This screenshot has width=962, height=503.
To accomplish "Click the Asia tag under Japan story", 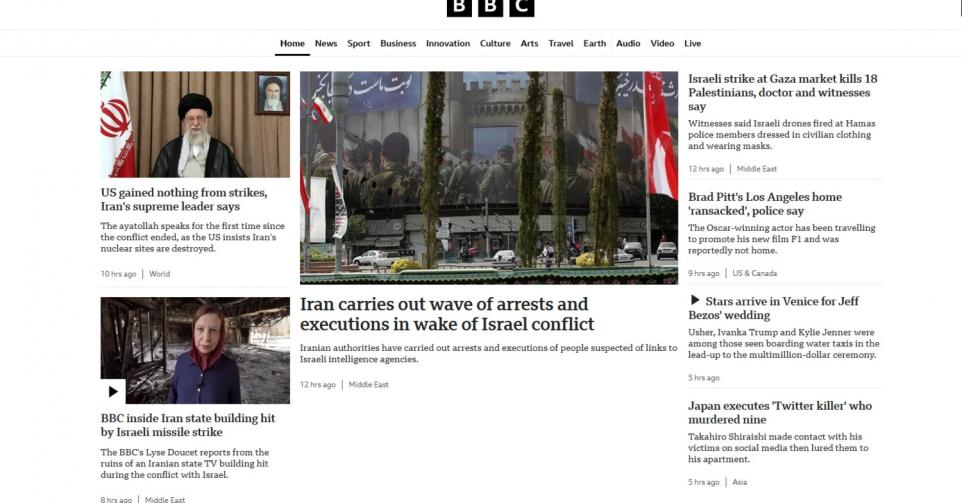I will (740, 482).
